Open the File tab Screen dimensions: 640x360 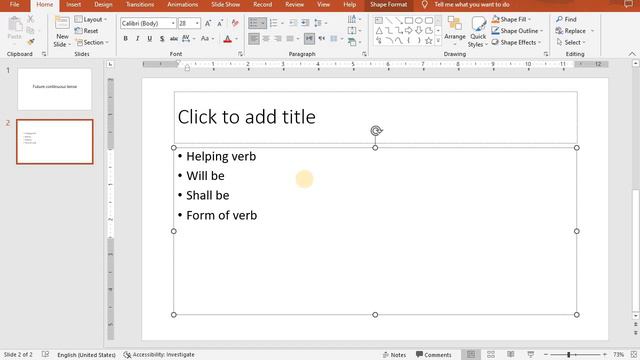(14, 4)
